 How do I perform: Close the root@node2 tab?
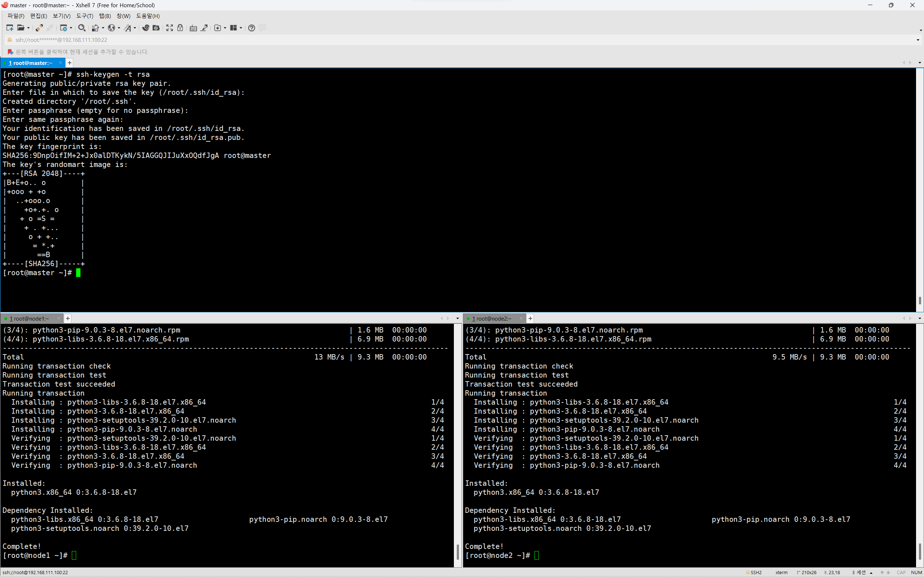521,319
